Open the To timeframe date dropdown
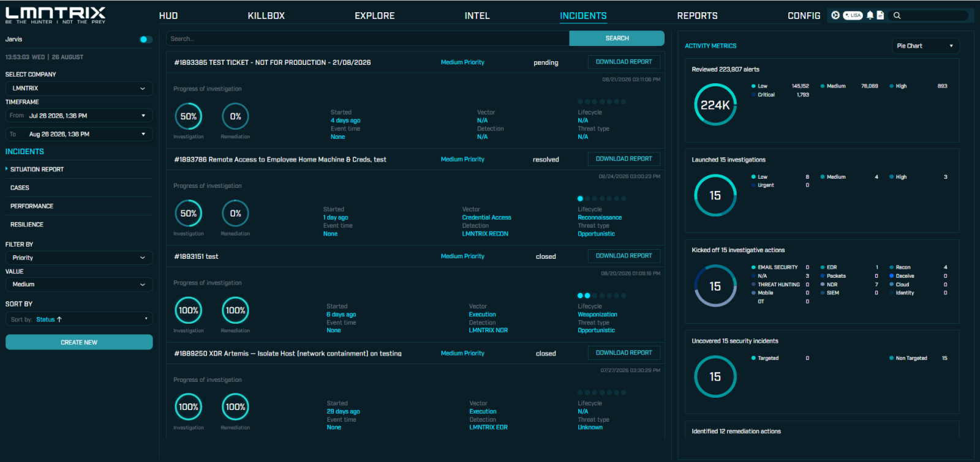Screen dimensions: 980x462 (x=79, y=134)
